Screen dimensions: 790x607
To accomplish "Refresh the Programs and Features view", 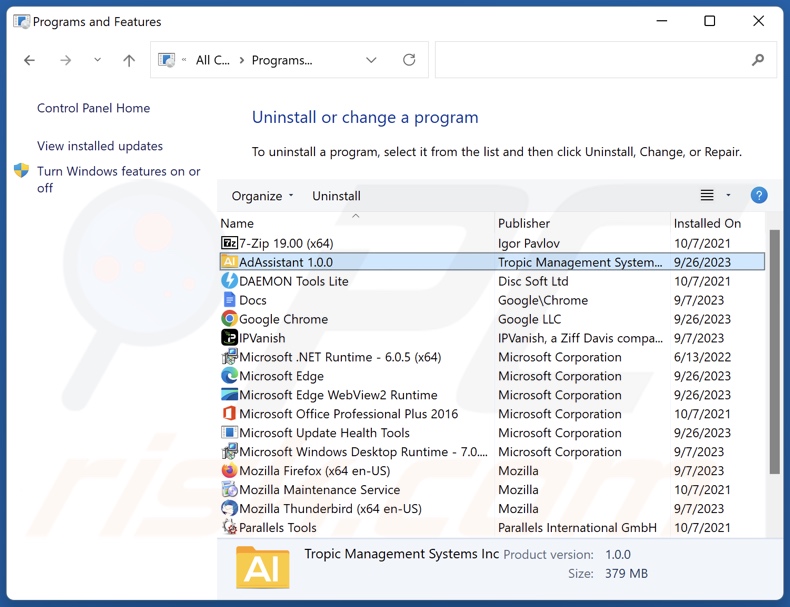I will [x=409, y=60].
